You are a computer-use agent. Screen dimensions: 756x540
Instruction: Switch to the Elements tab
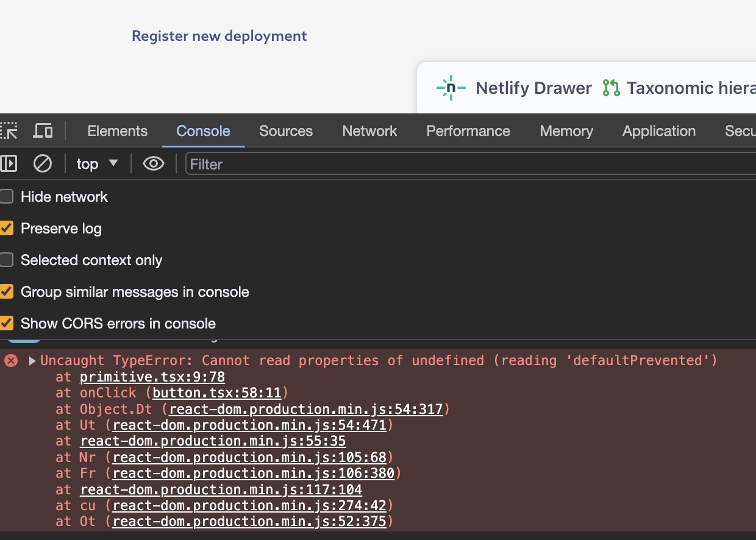pos(117,131)
